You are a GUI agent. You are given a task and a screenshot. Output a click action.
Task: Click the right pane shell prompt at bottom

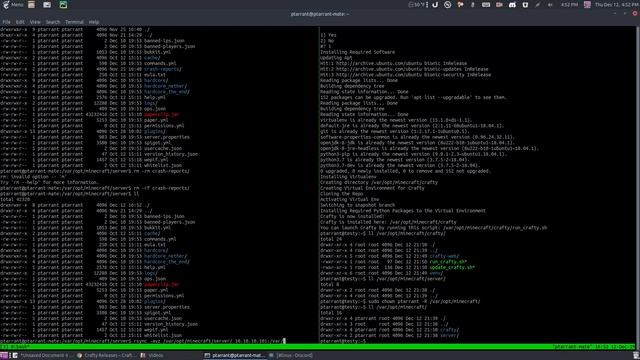pyautogui.click(x=343, y=341)
